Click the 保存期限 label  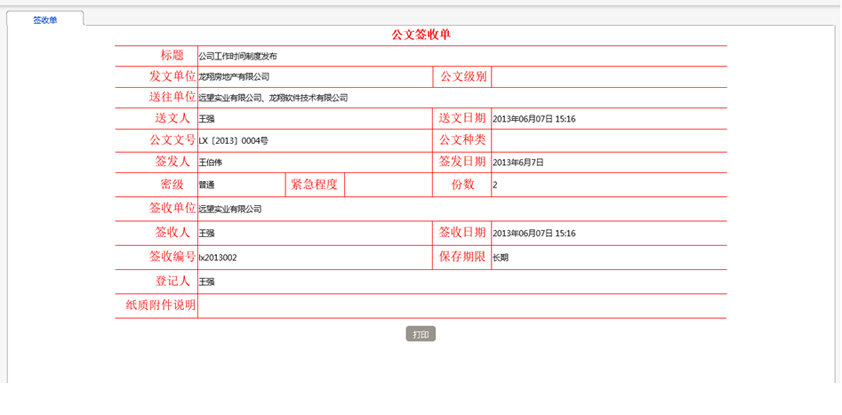(x=462, y=257)
